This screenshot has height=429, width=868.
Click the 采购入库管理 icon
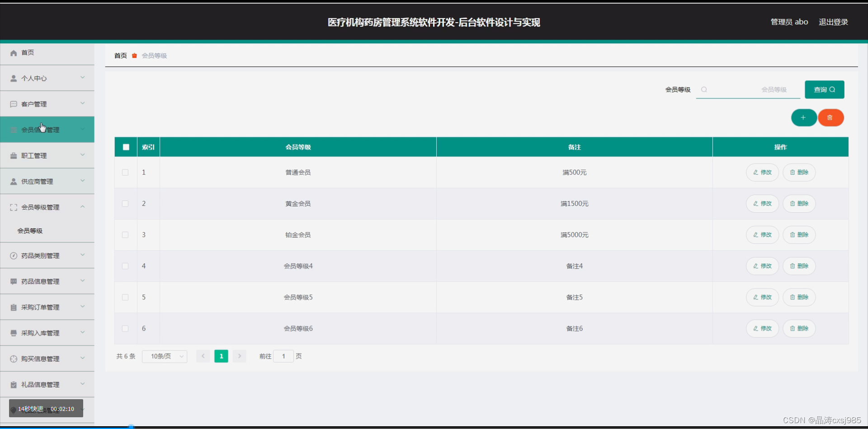click(x=14, y=333)
